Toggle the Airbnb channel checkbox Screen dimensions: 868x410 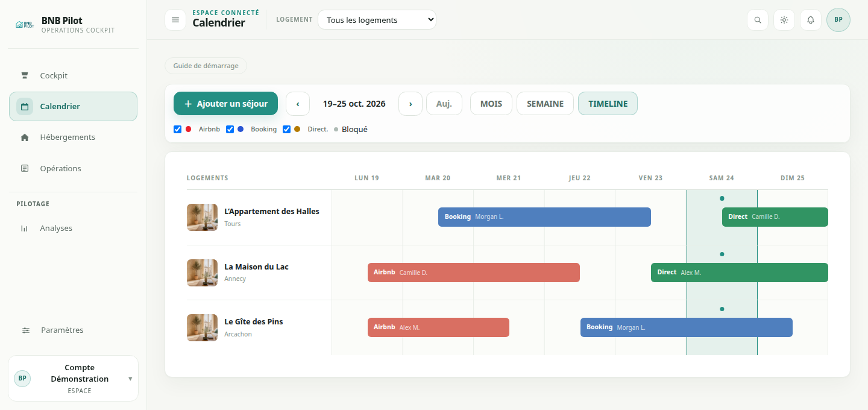pos(177,129)
